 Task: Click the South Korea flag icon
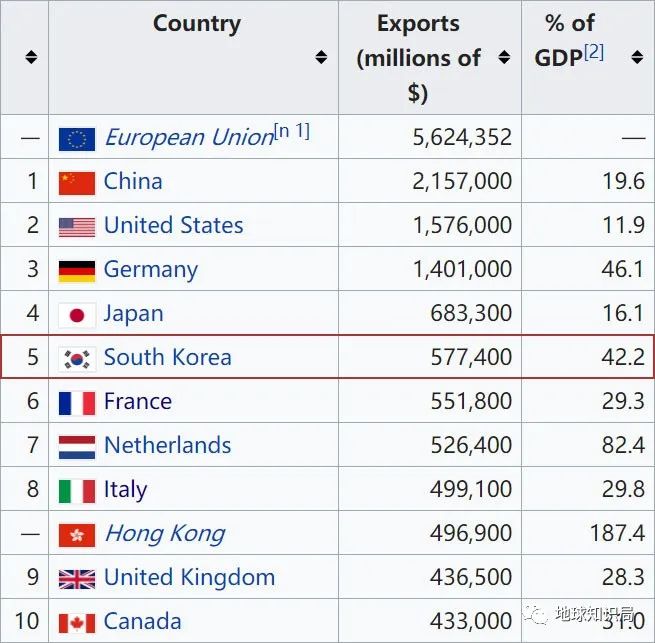click(77, 359)
